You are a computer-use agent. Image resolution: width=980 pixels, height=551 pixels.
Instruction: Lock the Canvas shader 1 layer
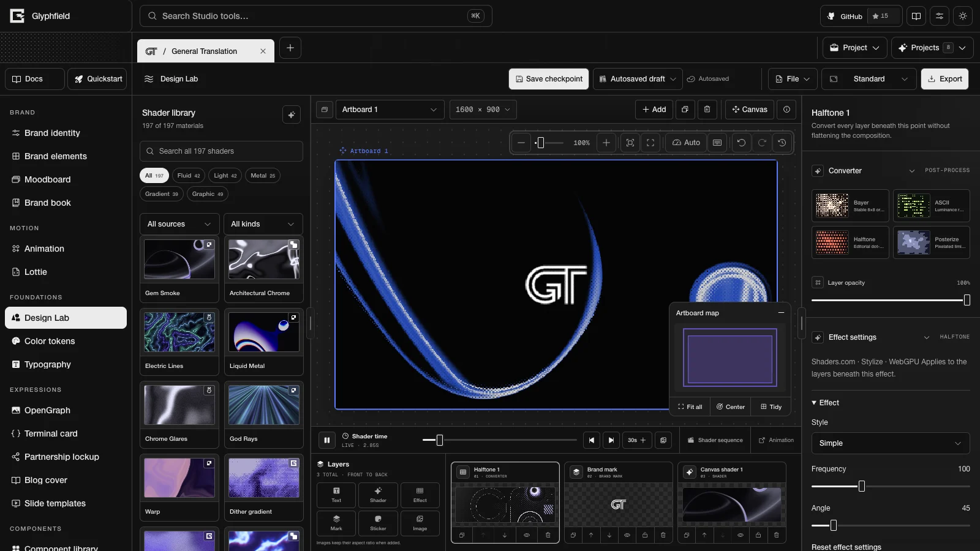point(758,535)
